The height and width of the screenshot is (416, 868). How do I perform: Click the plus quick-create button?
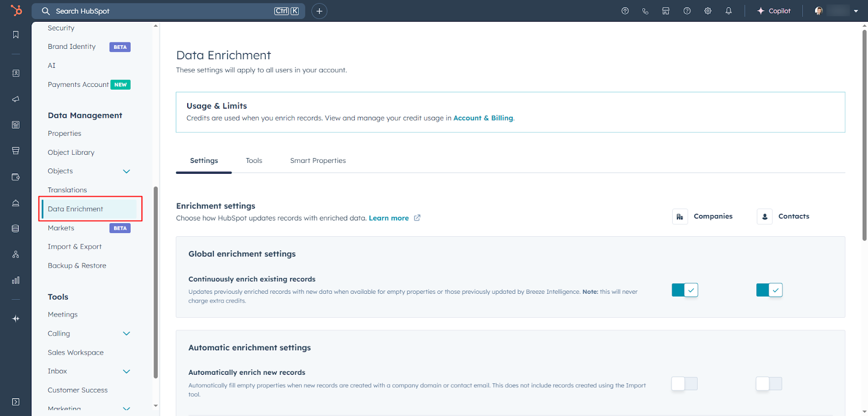[320, 11]
